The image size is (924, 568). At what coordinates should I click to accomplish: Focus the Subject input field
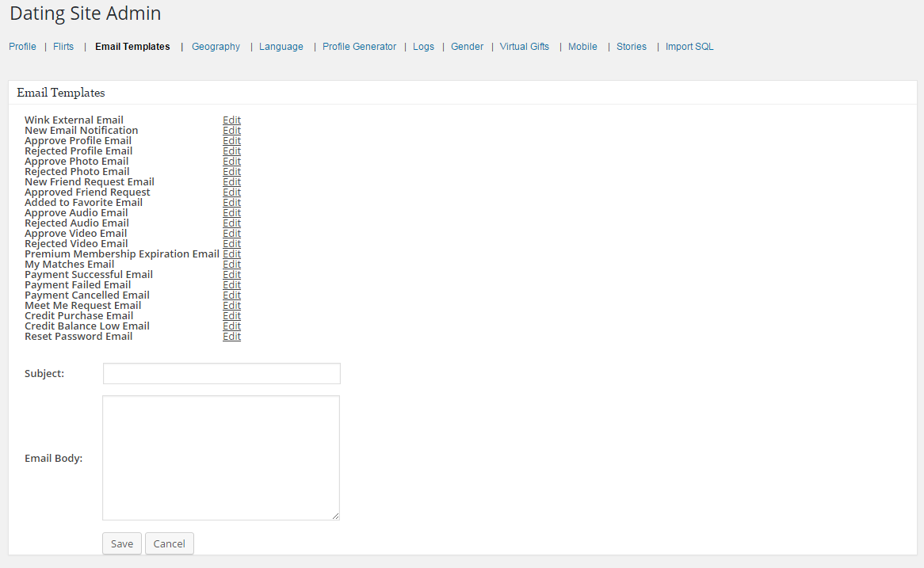[222, 374]
